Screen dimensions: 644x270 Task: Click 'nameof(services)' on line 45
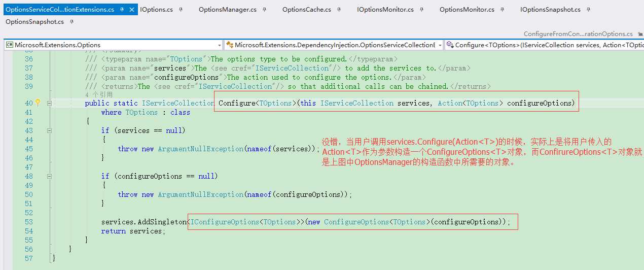pos(279,149)
